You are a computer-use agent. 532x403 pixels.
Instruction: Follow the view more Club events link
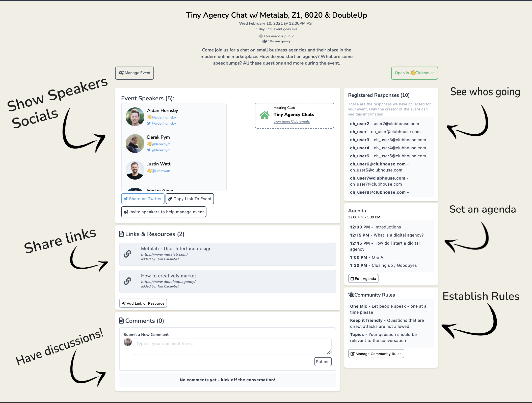coord(291,122)
